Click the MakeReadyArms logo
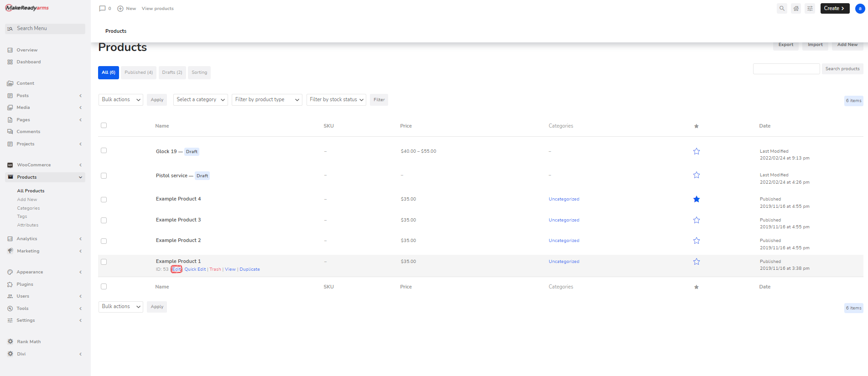 [x=27, y=8]
